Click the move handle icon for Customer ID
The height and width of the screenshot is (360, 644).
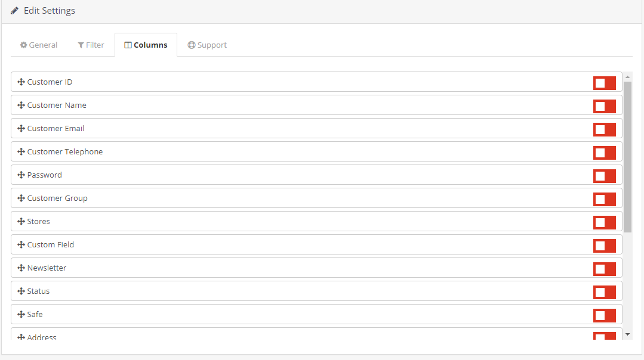tap(21, 82)
